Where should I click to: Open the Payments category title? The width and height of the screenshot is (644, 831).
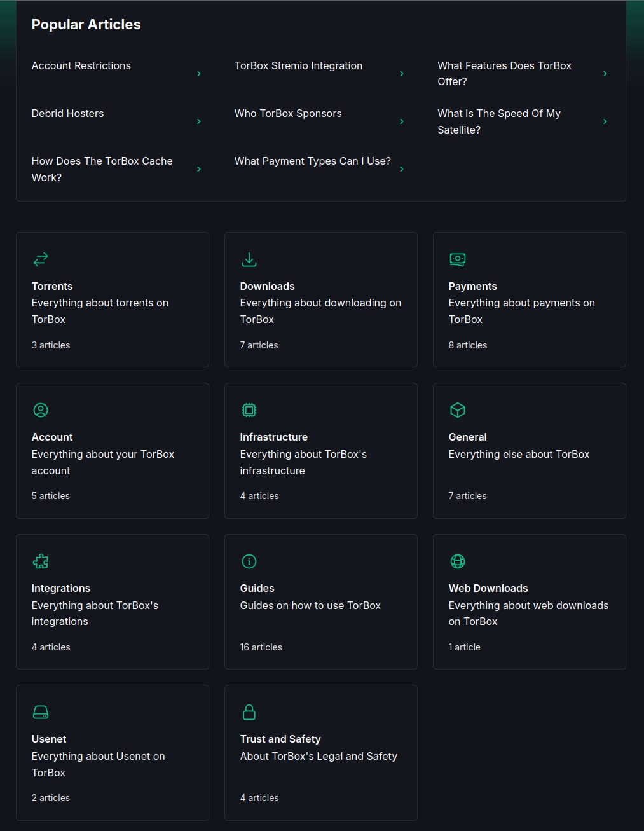pos(473,286)
